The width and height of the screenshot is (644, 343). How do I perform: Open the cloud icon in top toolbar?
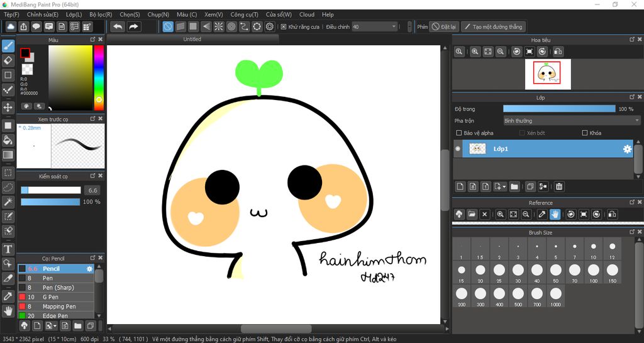pos(11,26)
